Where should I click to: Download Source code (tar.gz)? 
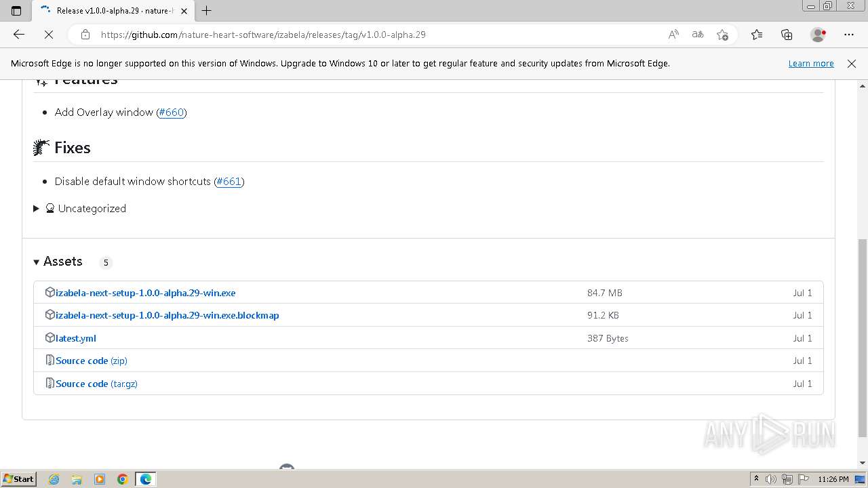point(96,384)
